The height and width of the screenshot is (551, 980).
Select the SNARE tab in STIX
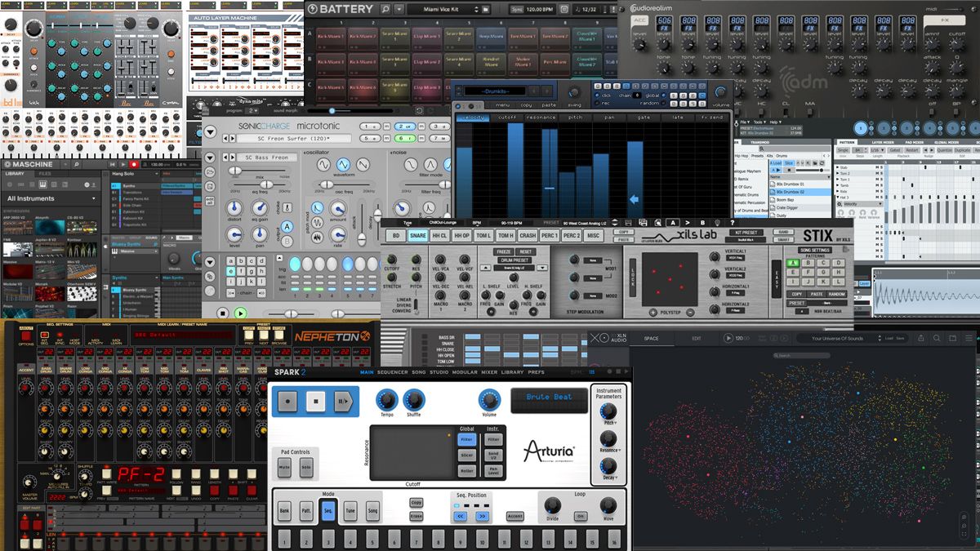click(x=418, y=235)
